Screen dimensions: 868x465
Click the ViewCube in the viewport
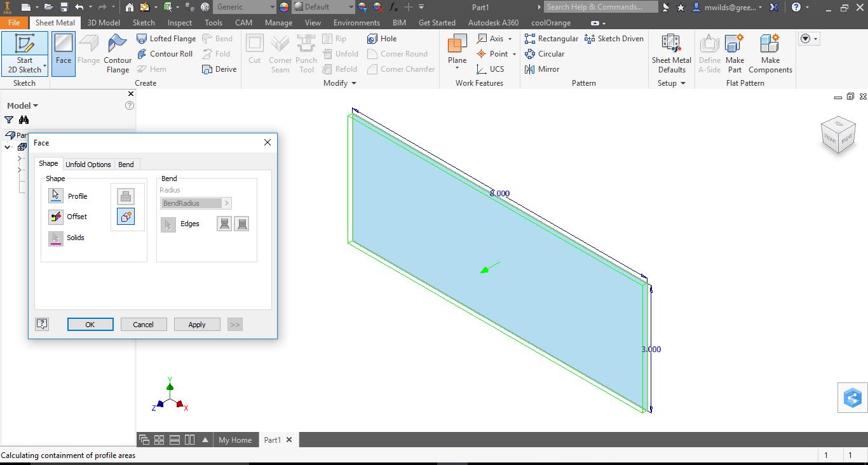click(x=837, y=135)
